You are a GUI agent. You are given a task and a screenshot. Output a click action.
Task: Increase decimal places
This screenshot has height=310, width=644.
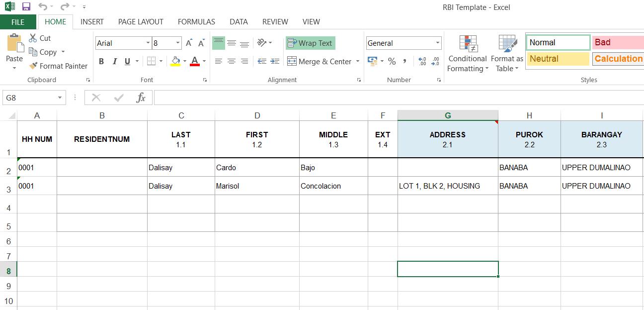pos(422,61)
